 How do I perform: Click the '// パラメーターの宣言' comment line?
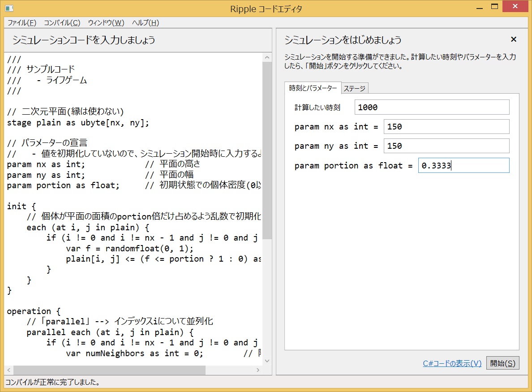[47, 143]
